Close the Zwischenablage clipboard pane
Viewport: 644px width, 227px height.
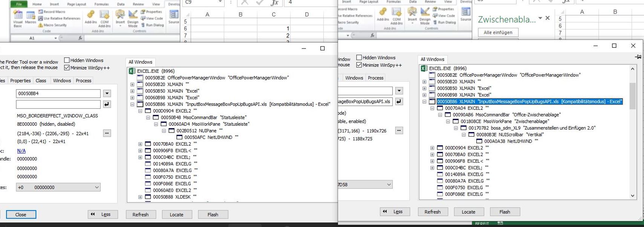pyautogui.click(x=548, y=18)
